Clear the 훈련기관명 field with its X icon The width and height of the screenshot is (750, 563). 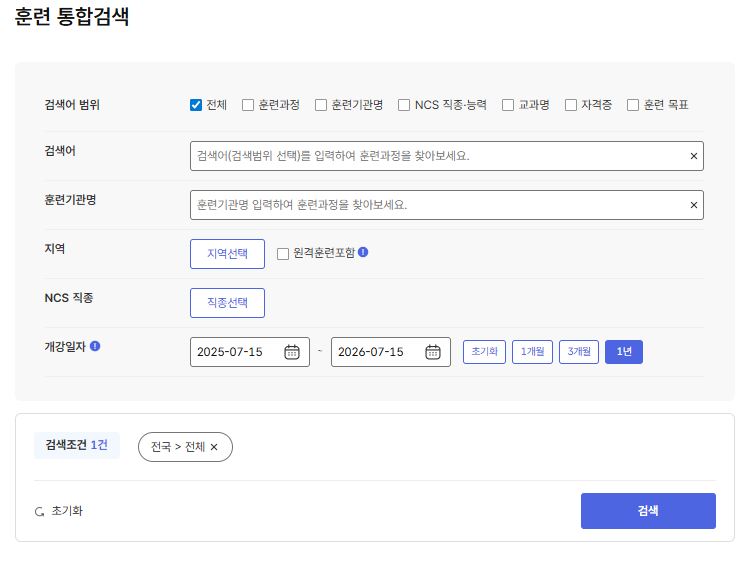[694, 205]
